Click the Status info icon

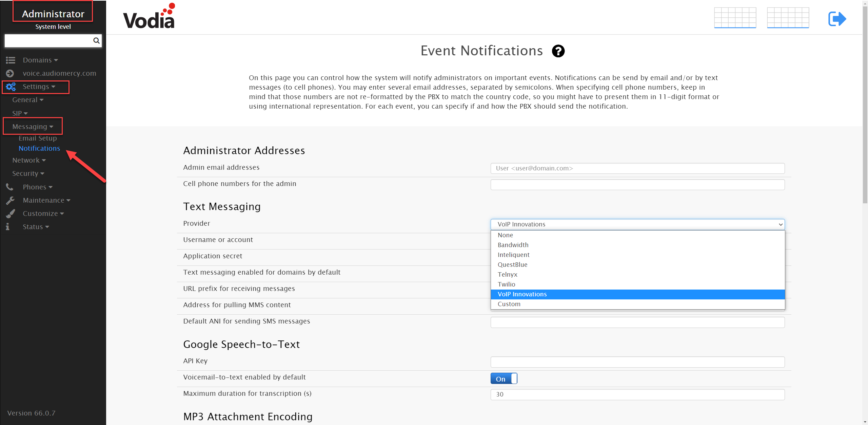7,227
